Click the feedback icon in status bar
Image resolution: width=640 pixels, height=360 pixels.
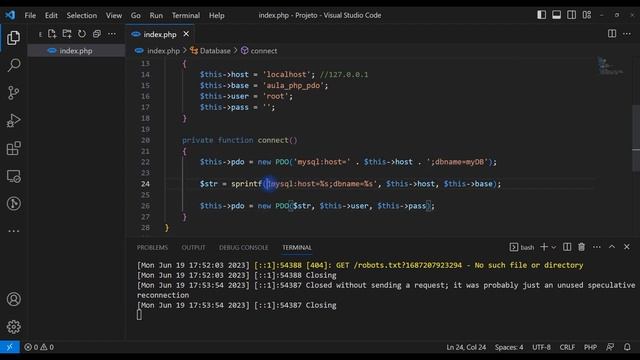coord(610,347)
